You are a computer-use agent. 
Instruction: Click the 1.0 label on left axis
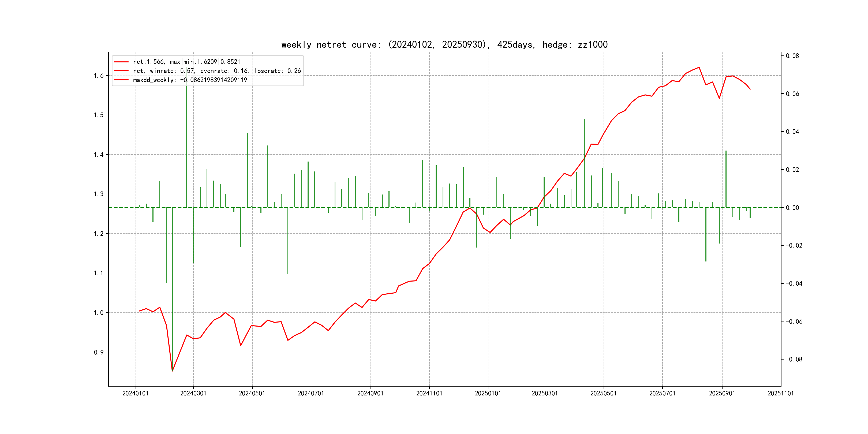(x=99, y=313)
